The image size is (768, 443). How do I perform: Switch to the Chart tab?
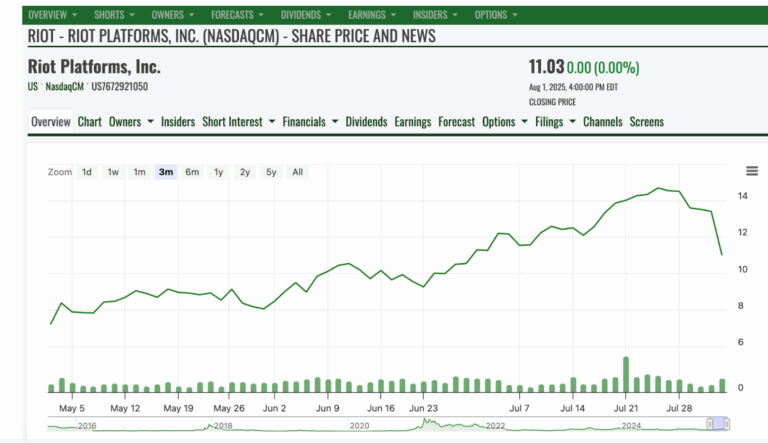89,122
